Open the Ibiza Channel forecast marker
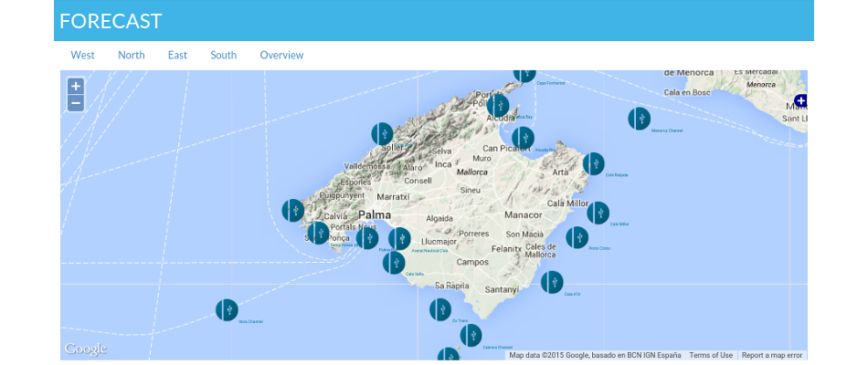868x365 pixels. tap(227, 309)
